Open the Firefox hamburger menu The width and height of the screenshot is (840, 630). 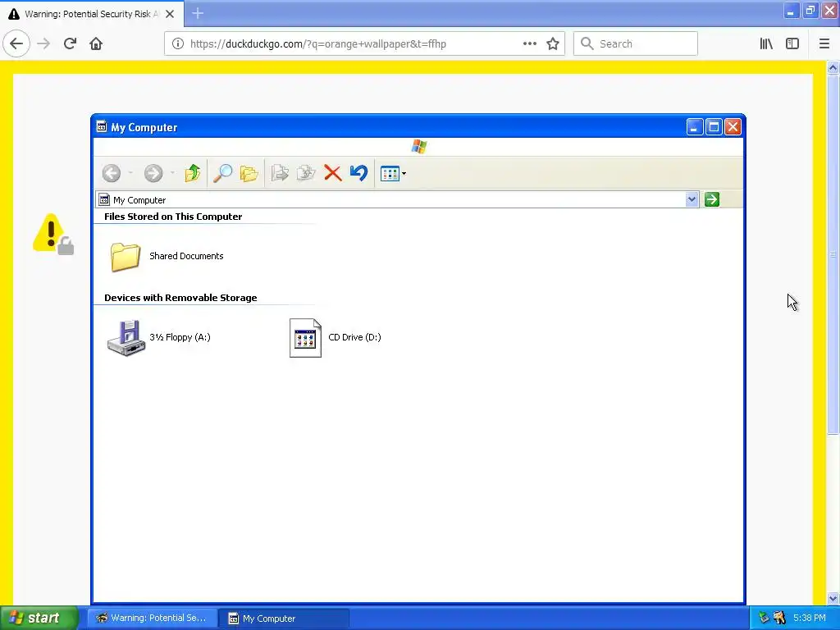point(824,43)
